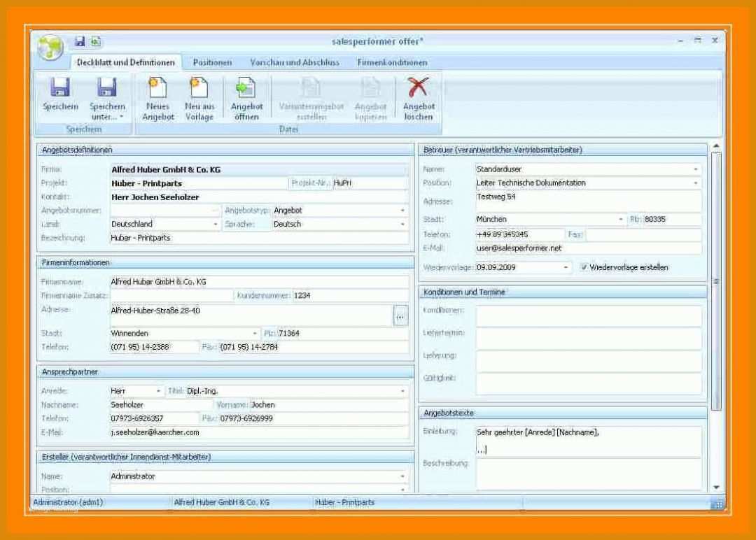Open the Sprache dropdown showing Deutsch
This screenshot has width=756, height=540.
point(402,224)
